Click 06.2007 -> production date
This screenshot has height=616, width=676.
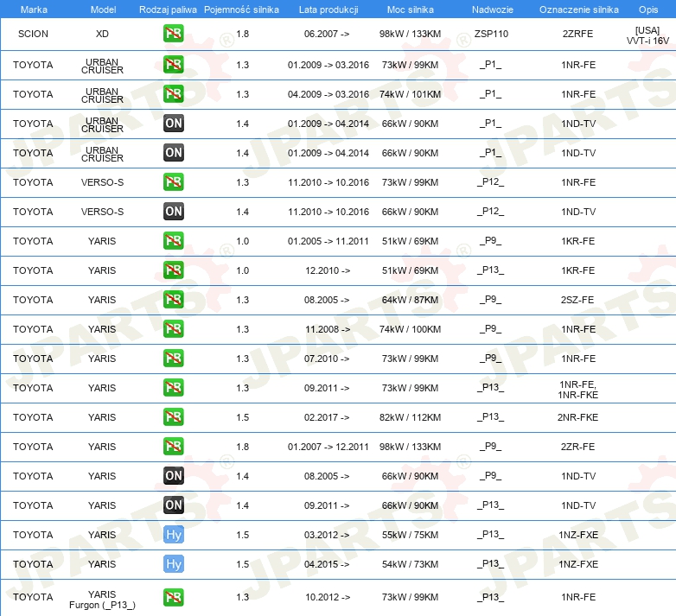click(327, 34)
